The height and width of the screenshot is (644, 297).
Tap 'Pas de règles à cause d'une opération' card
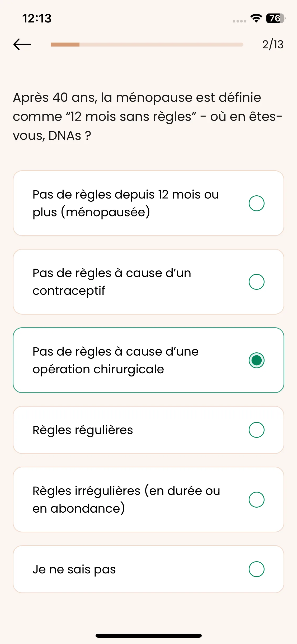(148, 360)
